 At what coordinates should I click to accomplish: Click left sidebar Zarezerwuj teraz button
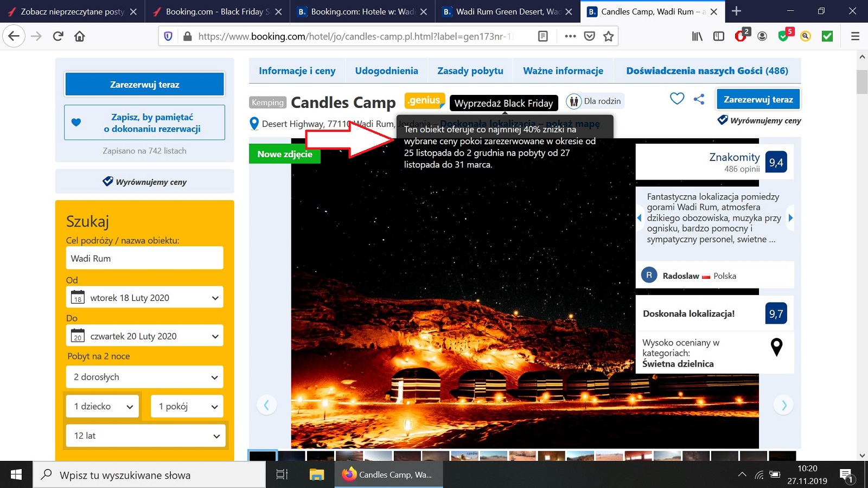pos(145,85)
